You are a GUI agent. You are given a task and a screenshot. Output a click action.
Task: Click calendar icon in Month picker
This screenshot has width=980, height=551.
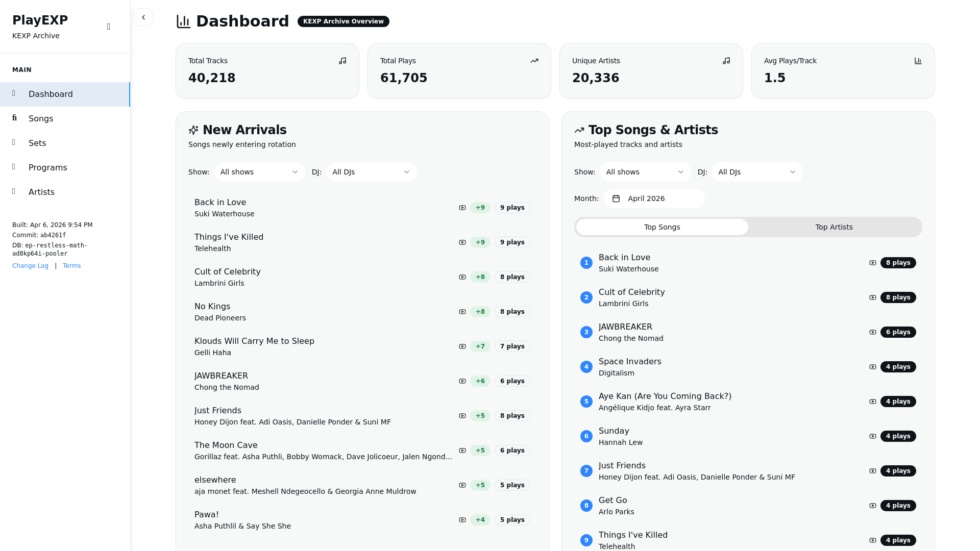tap(616, 198)
